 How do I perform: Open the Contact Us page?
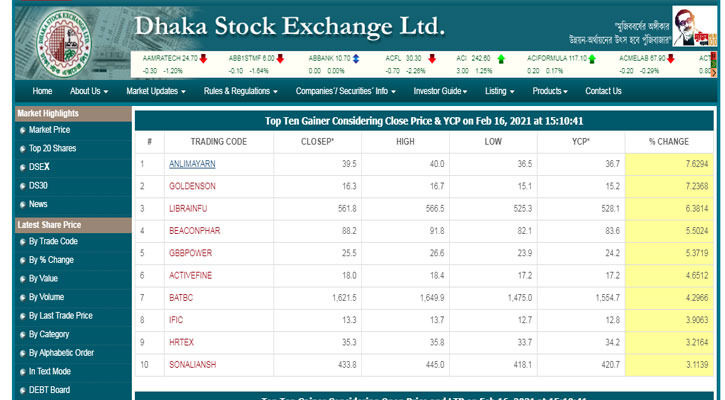pyautogui.click(x=603, y=91)
